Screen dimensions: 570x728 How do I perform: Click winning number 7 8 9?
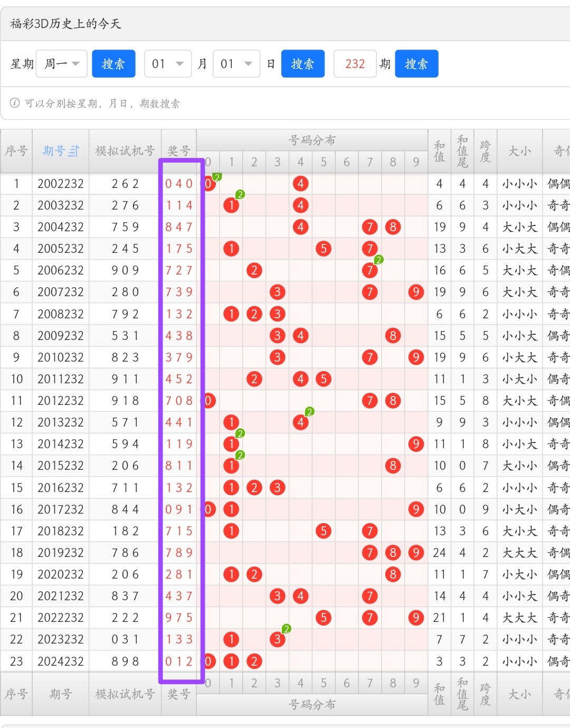click(x=179, y=553)
